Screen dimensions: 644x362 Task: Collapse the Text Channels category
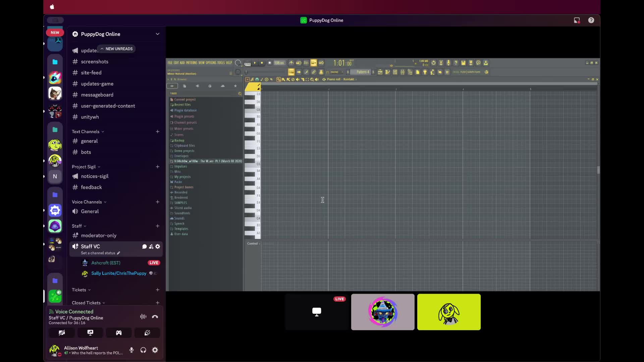pos(88,132)
